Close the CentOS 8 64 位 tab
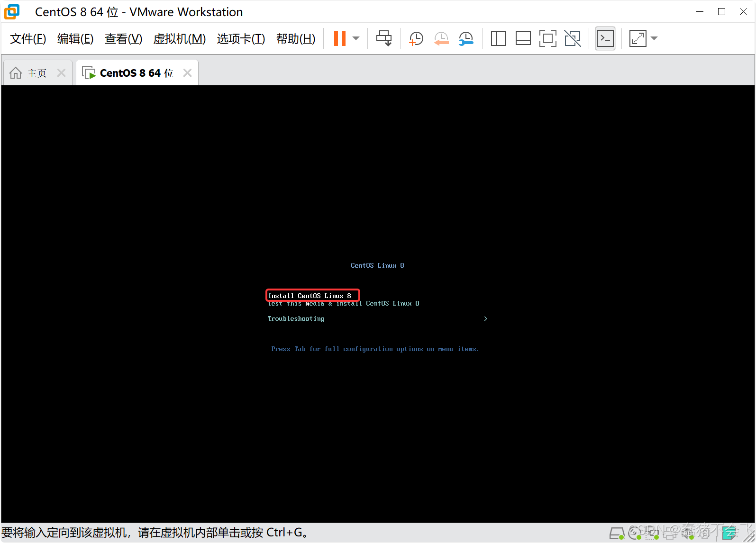 pyautogui.click(x=187, y=73)
